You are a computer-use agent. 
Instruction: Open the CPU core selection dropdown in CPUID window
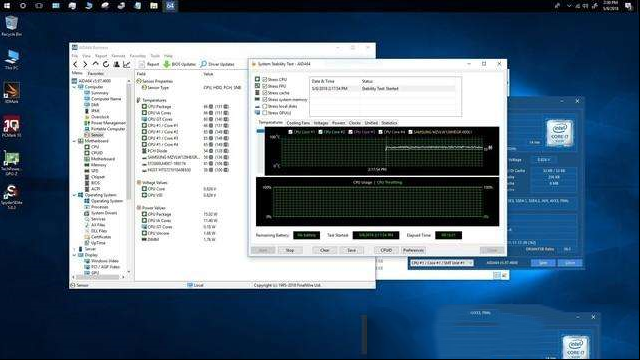point(442,263)
